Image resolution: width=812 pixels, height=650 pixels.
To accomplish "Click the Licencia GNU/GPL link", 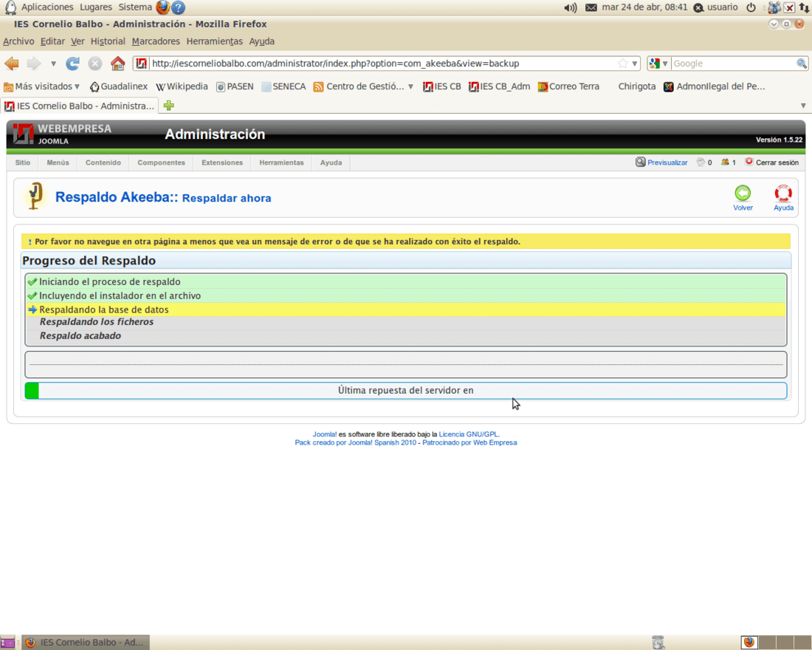I will pyautogui.click(x=469, y=434).
